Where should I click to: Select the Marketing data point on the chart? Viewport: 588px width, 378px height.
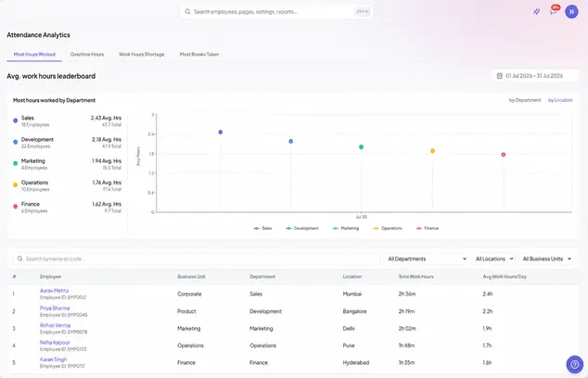361,147
